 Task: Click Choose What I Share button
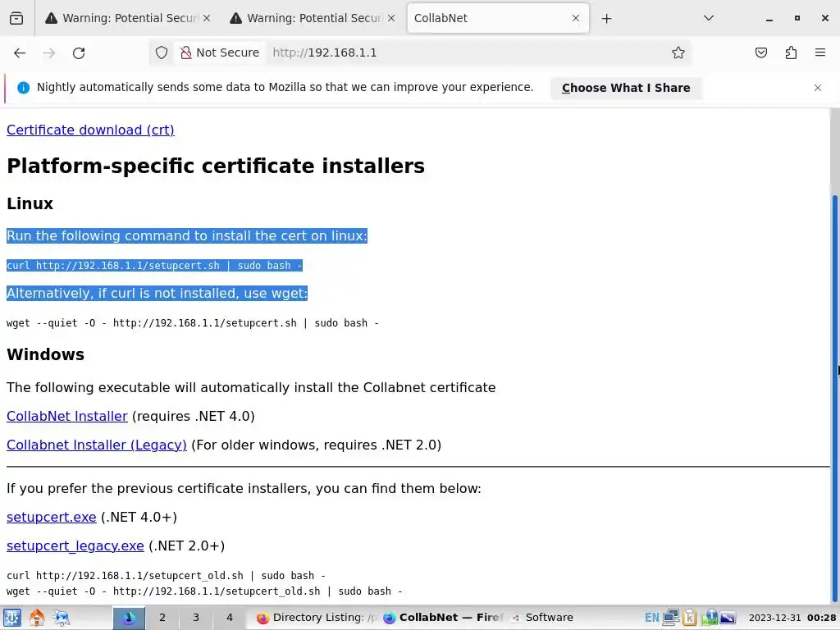pyautogui.click(x=626, y=88)
